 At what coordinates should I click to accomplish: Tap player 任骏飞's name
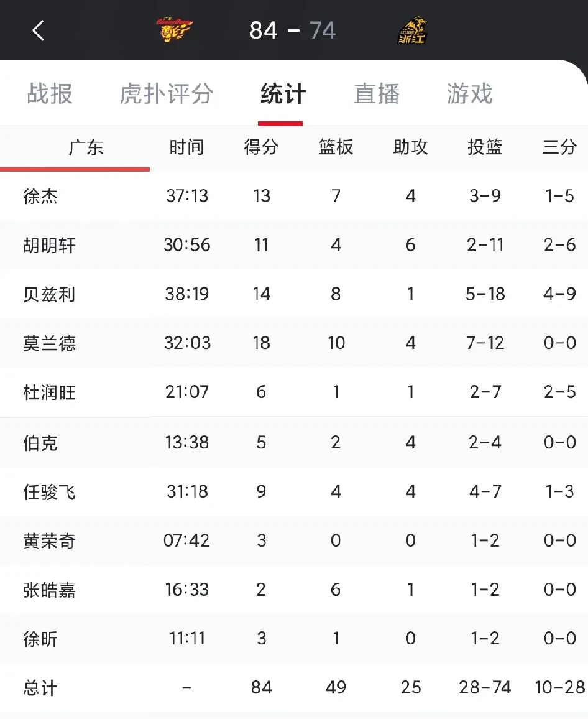click(x=49, y=493)
